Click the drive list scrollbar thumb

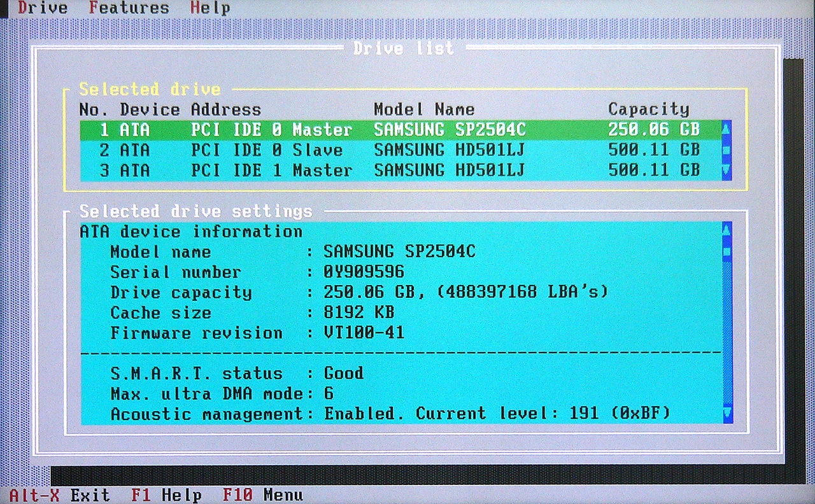point(726,150)
